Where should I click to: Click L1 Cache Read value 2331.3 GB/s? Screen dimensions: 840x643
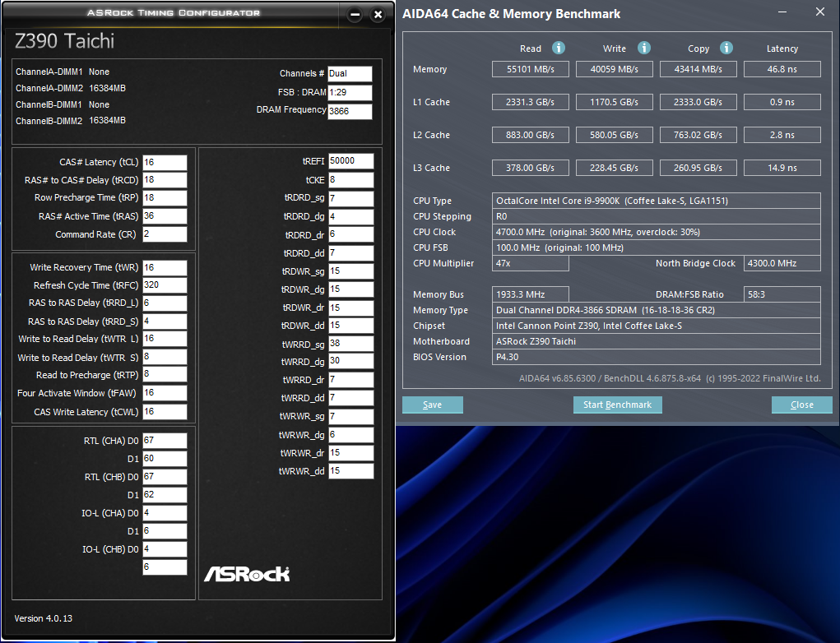[531, 102]
